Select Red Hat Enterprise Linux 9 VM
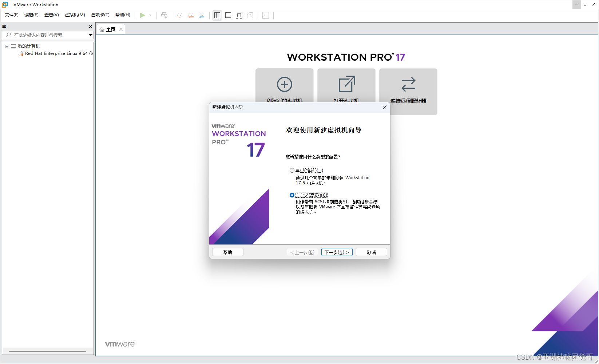This screenshot has height=364, width=599. [59, 53]
